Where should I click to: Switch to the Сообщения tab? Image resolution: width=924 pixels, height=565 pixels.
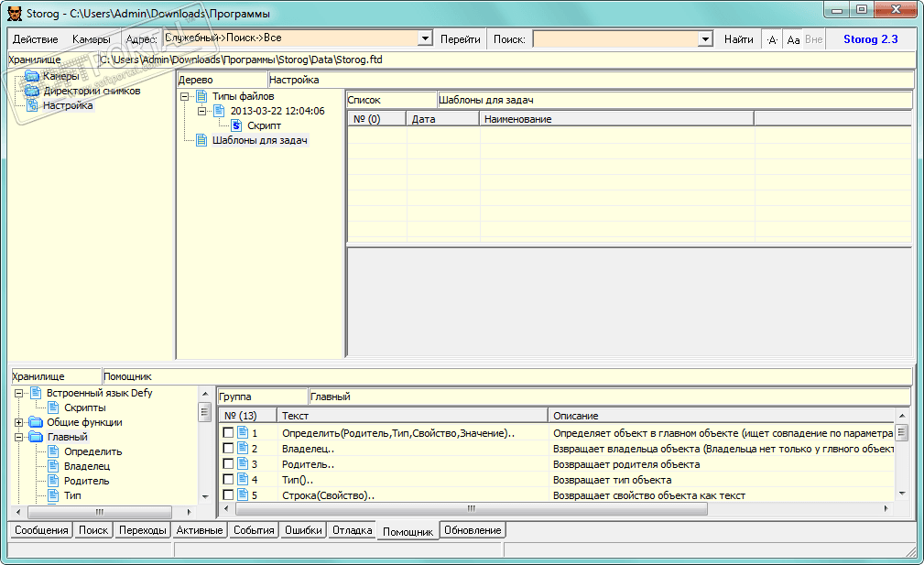tap(41, 530)
